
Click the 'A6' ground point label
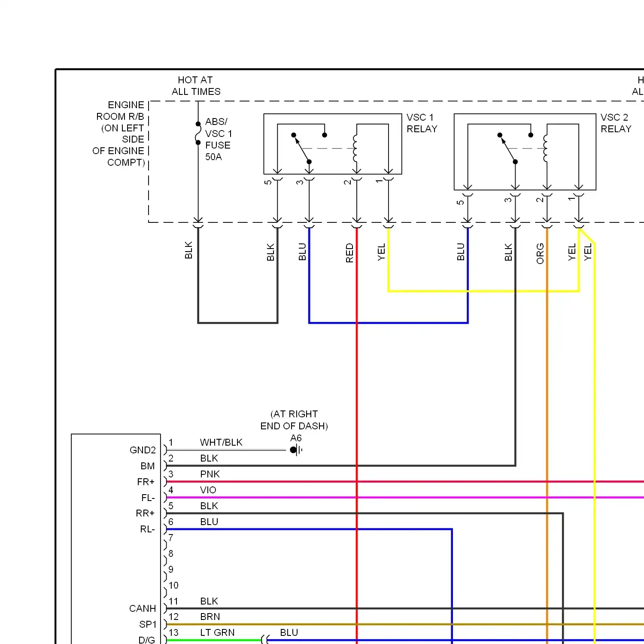[x=296, y=438]
